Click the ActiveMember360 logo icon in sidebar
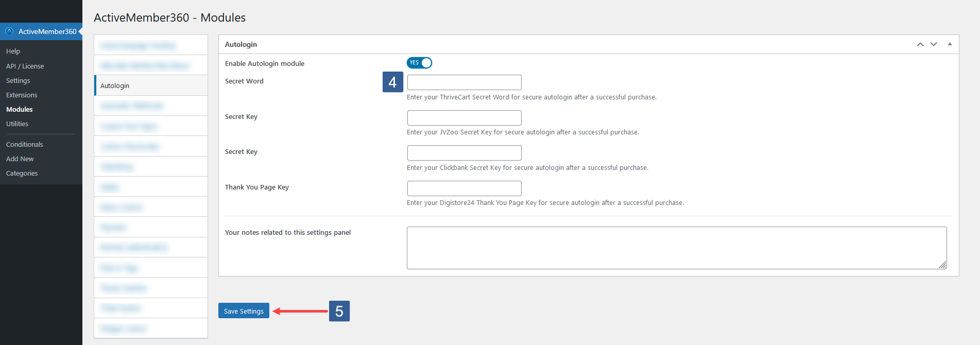This screenshot has height=345, width=980. (x=9, y=31)
